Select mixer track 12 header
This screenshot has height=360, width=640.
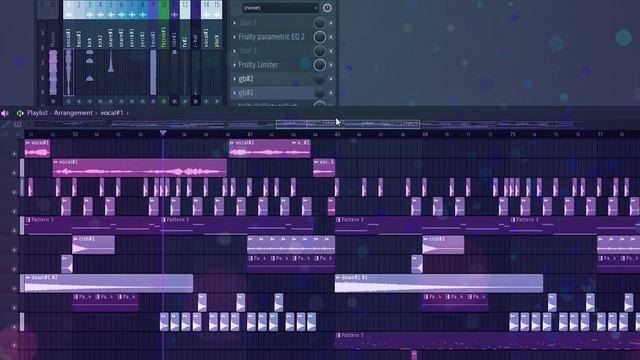pyautogui.click(x=185, y=10)
